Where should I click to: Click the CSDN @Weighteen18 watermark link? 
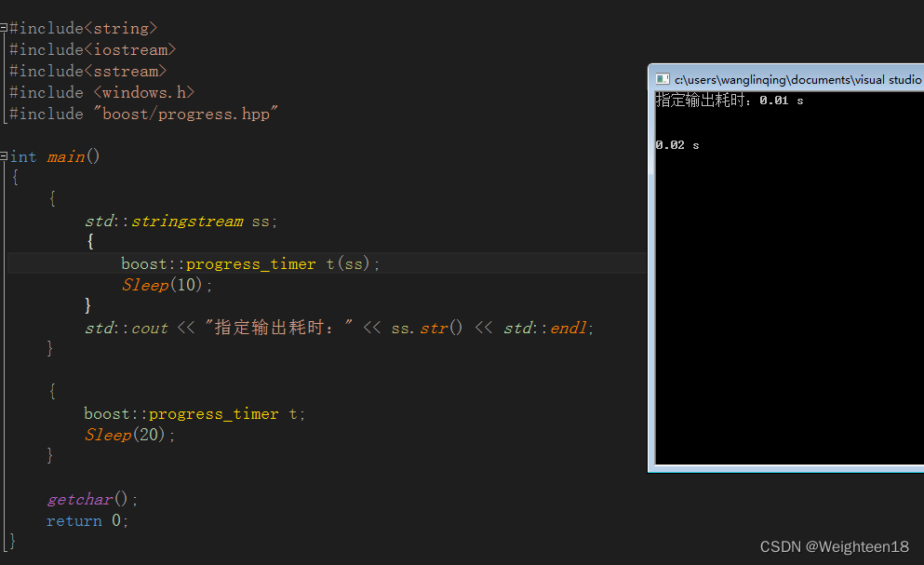pos(834,546)
